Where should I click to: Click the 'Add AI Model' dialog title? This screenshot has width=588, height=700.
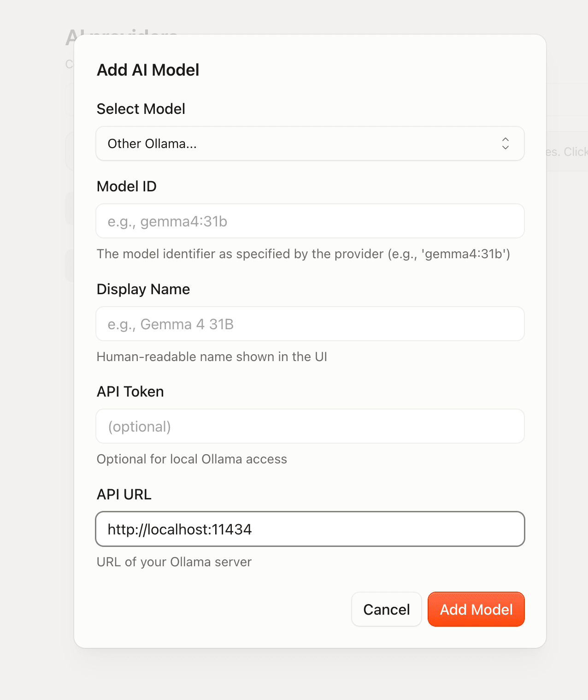[148, 70]
